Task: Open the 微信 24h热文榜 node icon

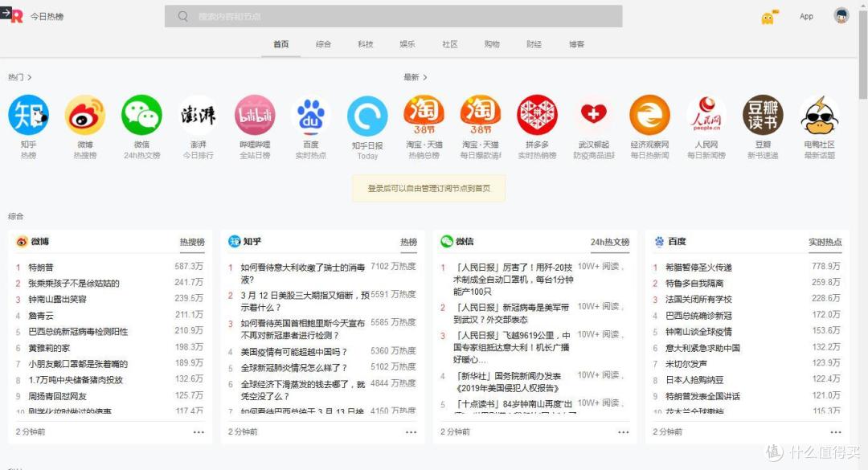Action: click(141, 115)
